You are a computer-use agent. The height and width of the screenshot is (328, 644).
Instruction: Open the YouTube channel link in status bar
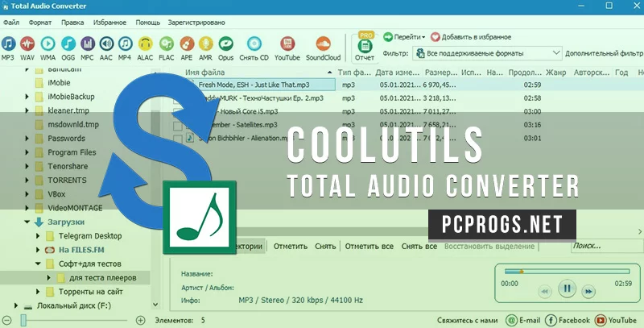pyautogui.click(x=616, y=320)
